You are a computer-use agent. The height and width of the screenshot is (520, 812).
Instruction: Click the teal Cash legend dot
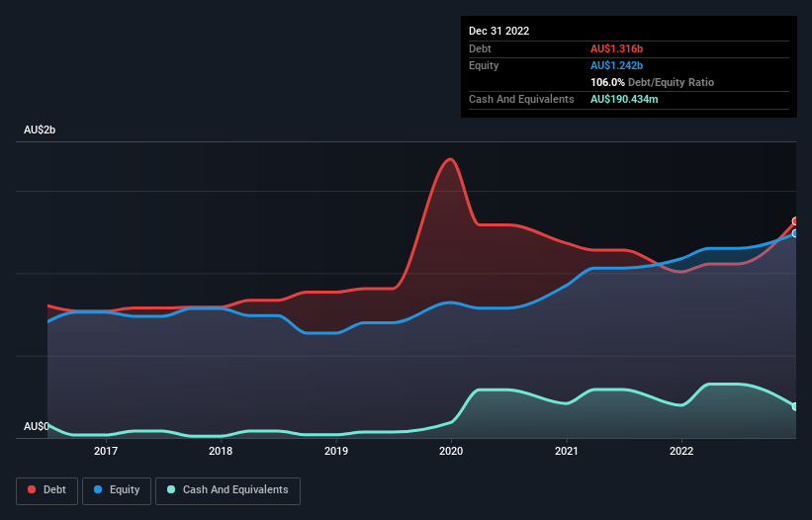[x=171, y=489]
